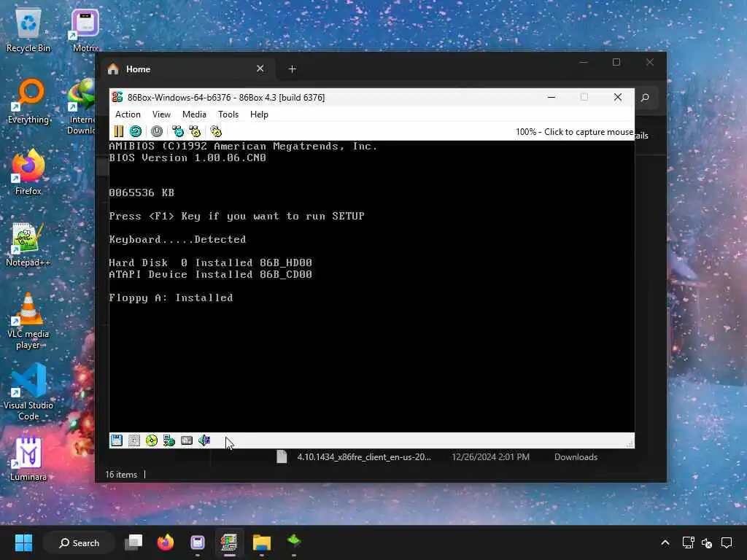This screenshot has height=560, width=747.
Task: Send Ctrl+Alt+Del toolbar icon
Action: [x=178, y=131]
